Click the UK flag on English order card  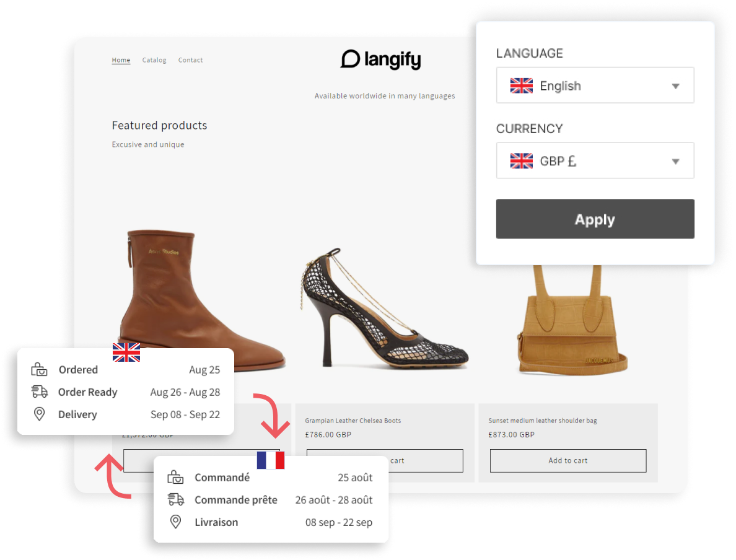[x=126, y=352]
